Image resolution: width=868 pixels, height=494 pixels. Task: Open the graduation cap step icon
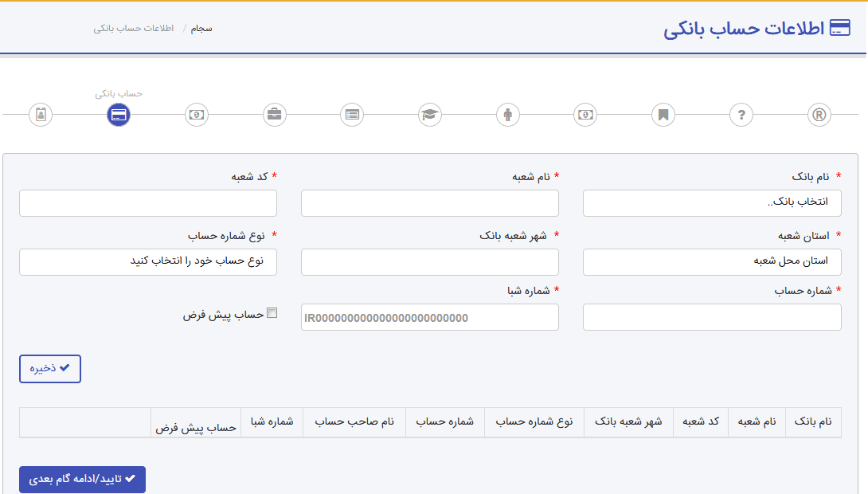tap(429, 115)
